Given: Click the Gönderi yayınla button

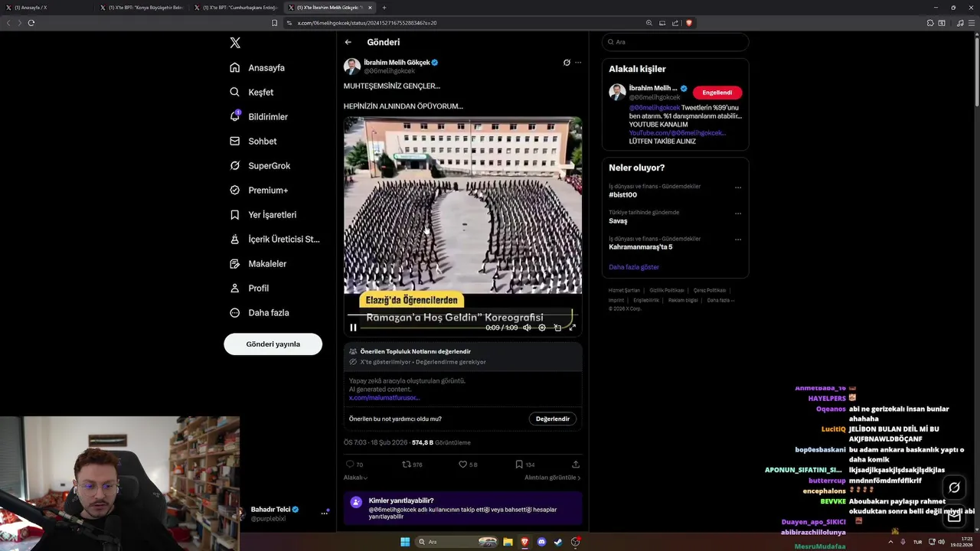Looking at the screenshot, I should coord(273,344).
